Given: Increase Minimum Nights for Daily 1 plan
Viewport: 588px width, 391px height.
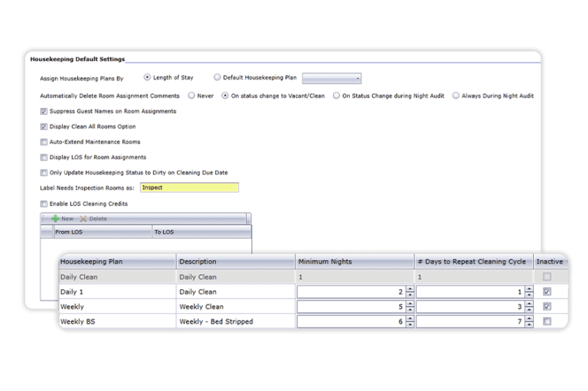Looking at the screenshot, I should tap(410, 288).
